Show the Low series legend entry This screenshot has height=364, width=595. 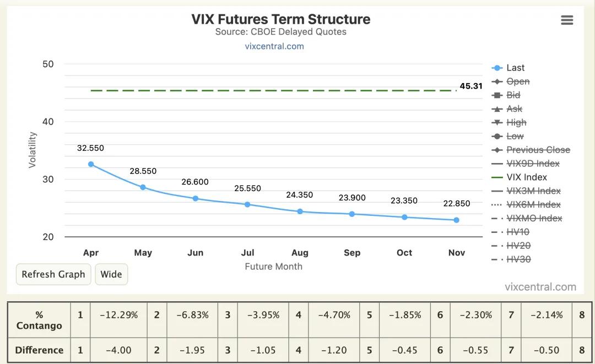pos(515,136)
